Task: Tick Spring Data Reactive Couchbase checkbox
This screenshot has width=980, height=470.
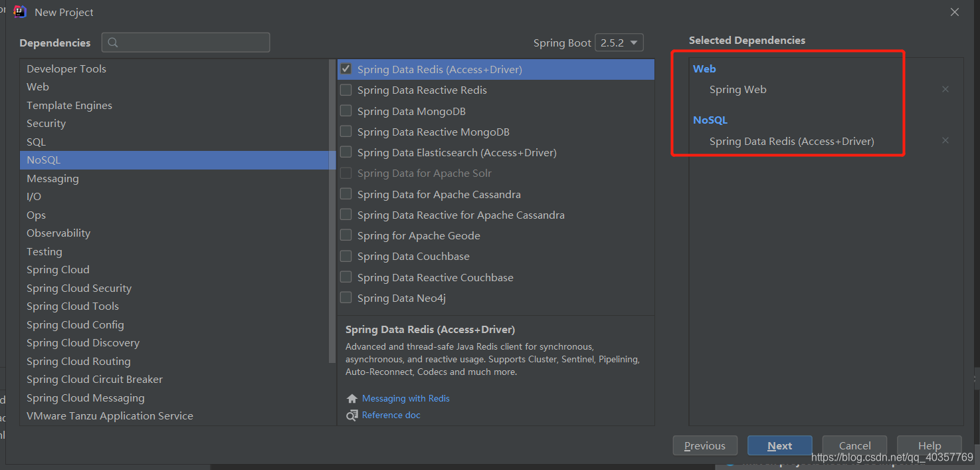Action: coord(346,277)
